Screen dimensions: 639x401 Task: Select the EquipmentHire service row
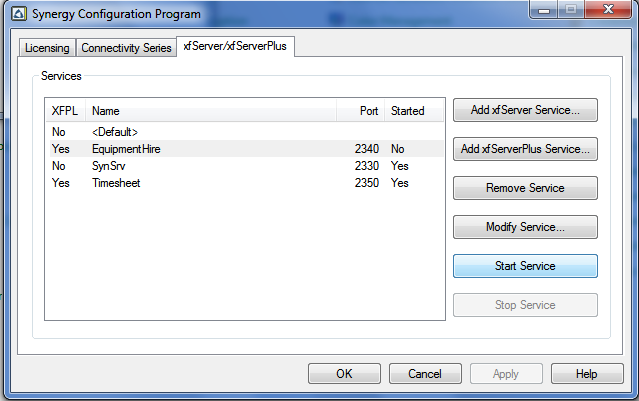pyautogui.click(x=245, y=149)
